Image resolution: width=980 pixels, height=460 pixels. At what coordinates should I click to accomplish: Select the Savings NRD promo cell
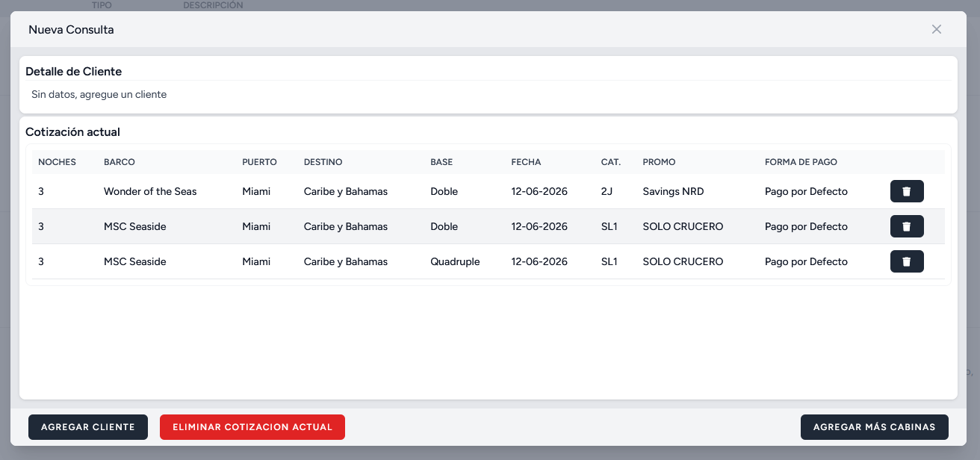pos(673,191)
